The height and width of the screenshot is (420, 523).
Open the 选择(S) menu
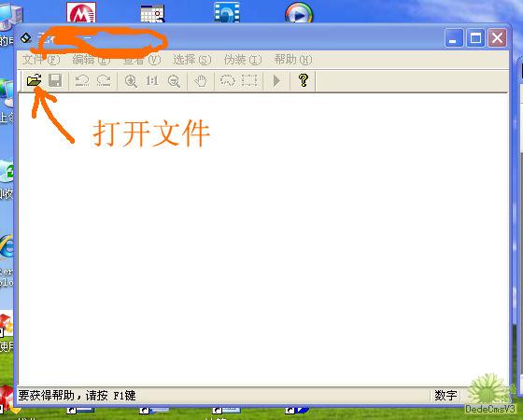192,60
